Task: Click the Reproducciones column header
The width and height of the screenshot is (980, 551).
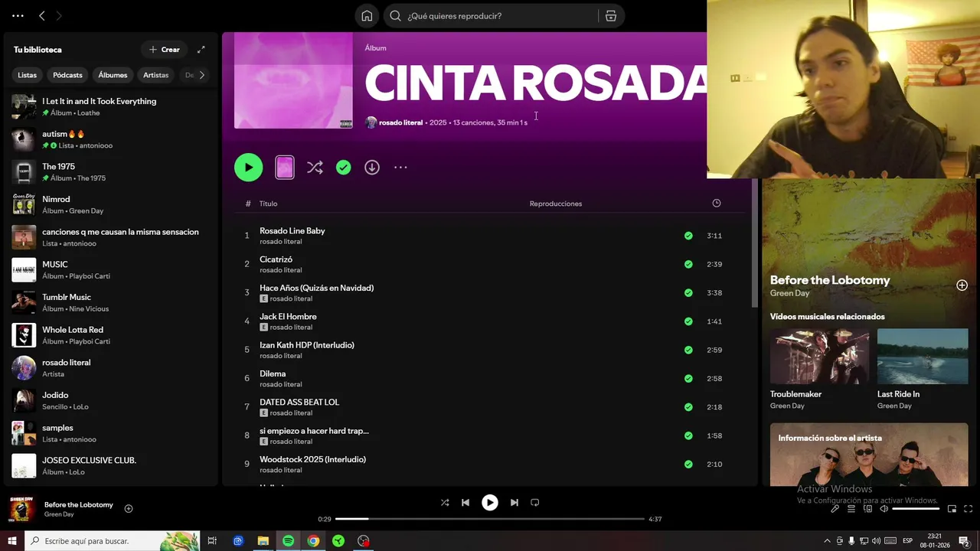Action: pos(556,204)
